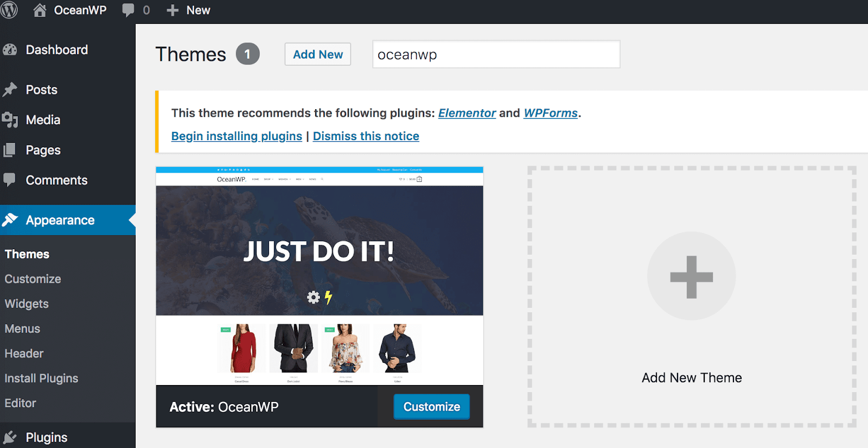Click the theme search field containing oceanwp

(496, 54)
